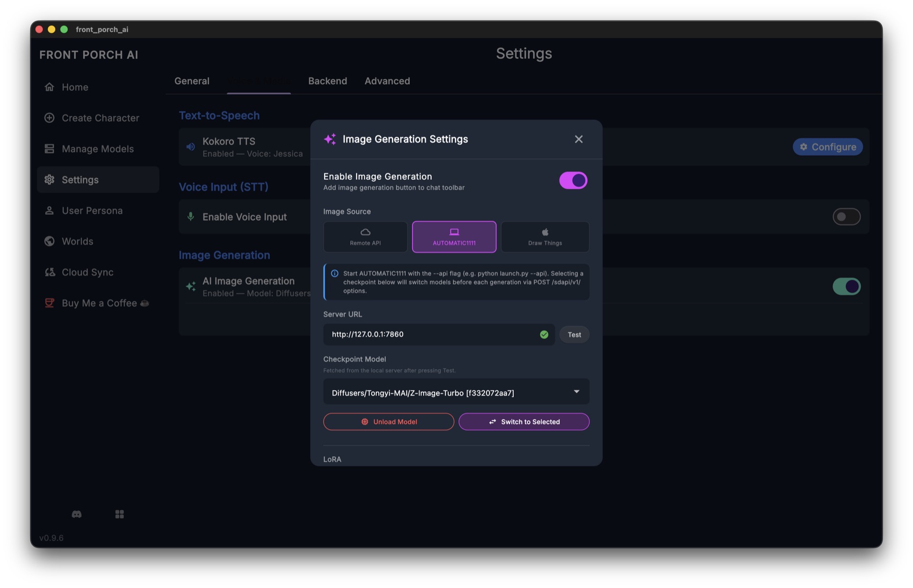This screenshot has height=588, width=913.
Task: Click the info icon in AUTOMATIC1111 note
Action: point(335,274)
